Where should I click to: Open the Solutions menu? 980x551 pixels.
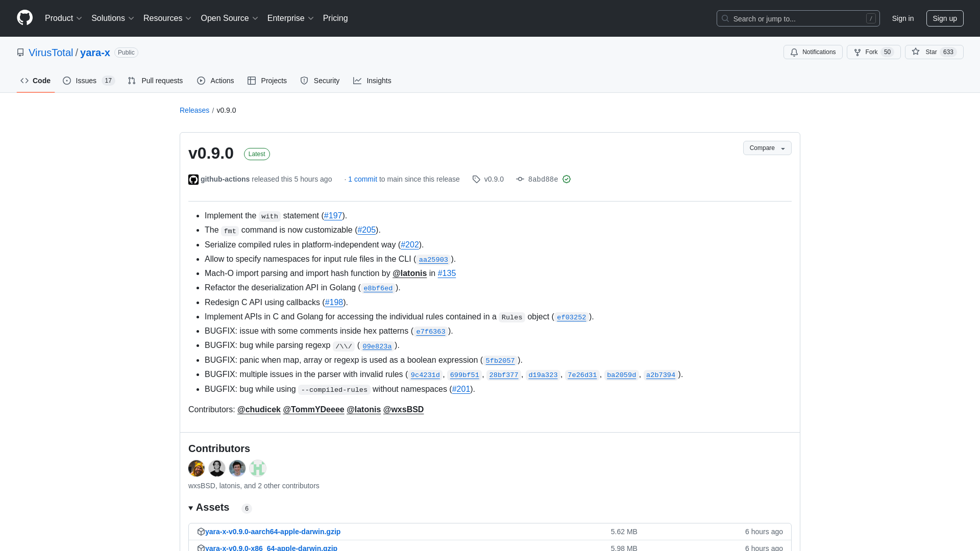(x=113, y=18)
